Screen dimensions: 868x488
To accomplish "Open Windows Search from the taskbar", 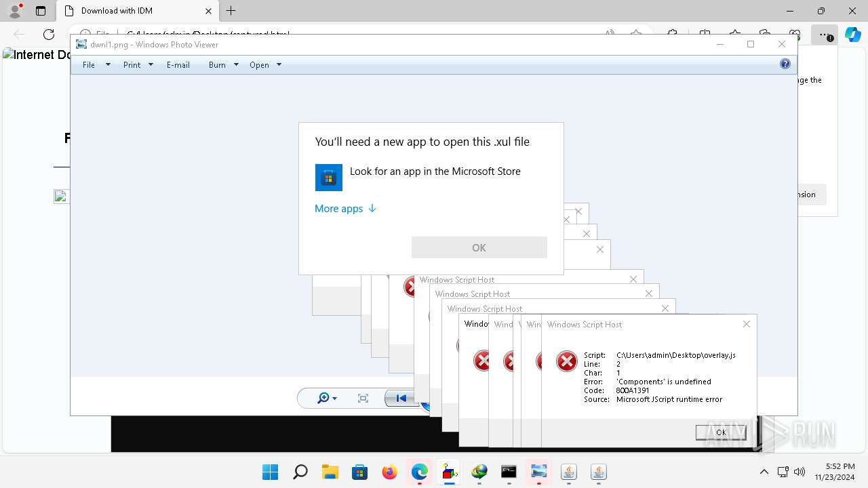I will coord(300,472).
